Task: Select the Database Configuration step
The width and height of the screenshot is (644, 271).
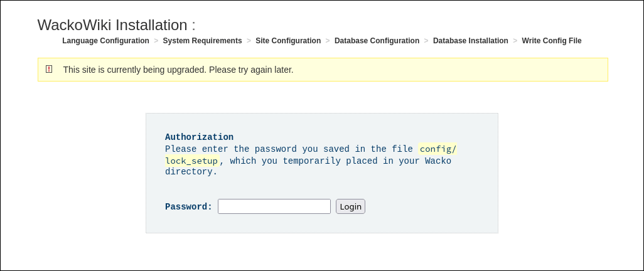Action: pos(377,41)
